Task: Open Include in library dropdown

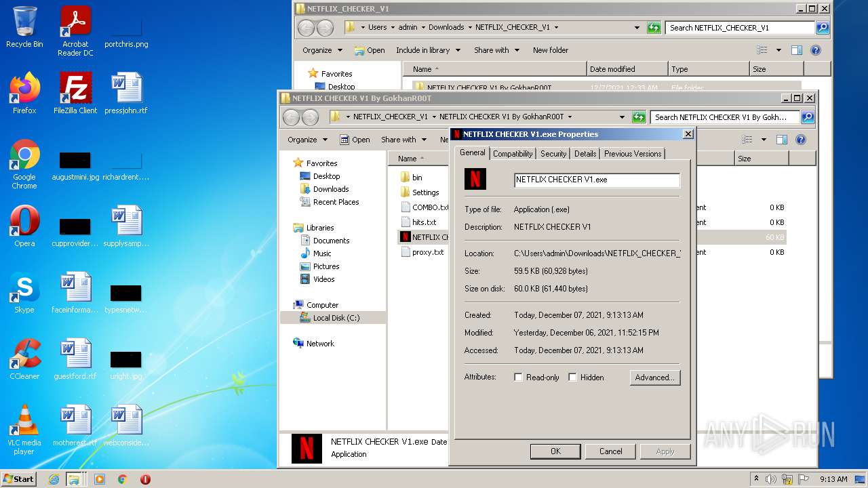Action: tap(428, 50)
